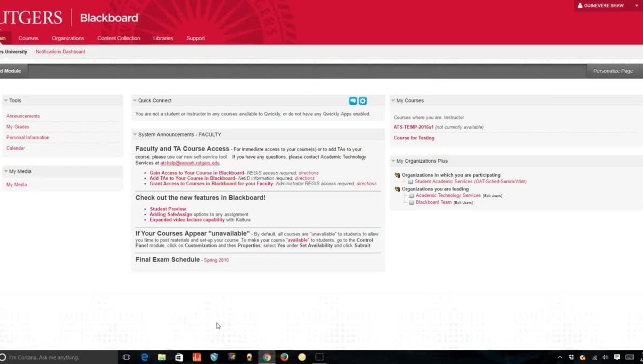Open the Windows Defender shield taskbar icon

click(x=215, y=357)
